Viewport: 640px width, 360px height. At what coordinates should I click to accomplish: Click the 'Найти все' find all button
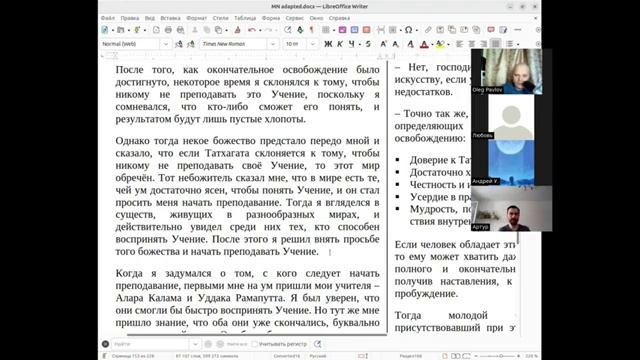pyautogui.click(x=237, y=344)
